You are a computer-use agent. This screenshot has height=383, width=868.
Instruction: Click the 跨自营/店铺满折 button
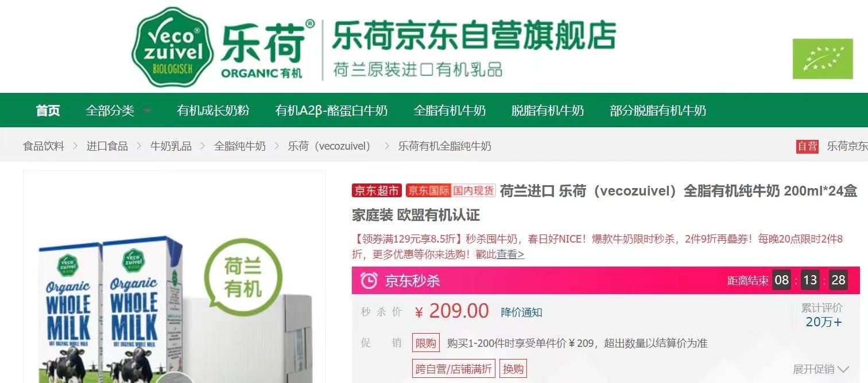454,369
